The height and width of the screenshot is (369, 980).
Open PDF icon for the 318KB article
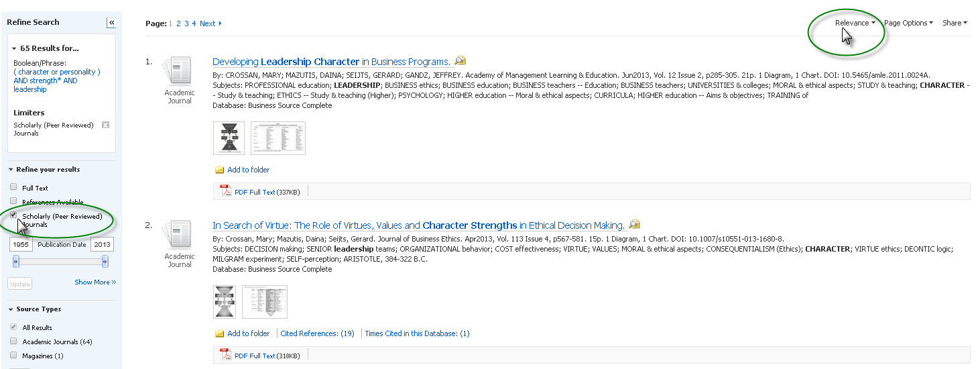[x=225, y=356]
